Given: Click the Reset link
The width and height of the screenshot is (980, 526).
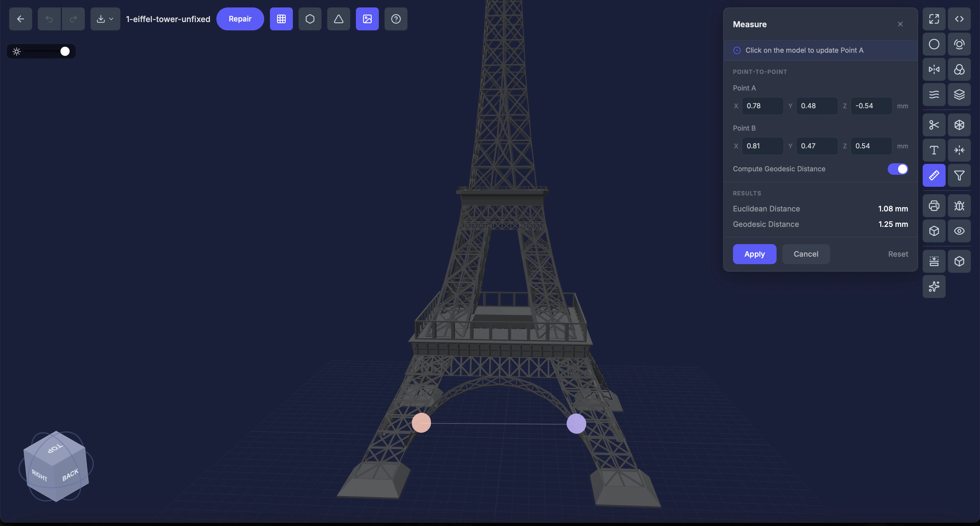Looking at the screenshot, I should (897, 254).
